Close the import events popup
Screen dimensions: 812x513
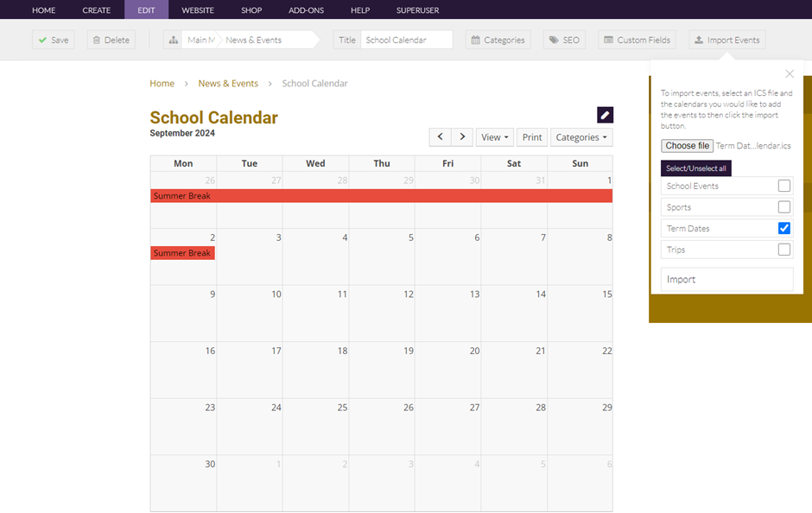coord(790,74)
